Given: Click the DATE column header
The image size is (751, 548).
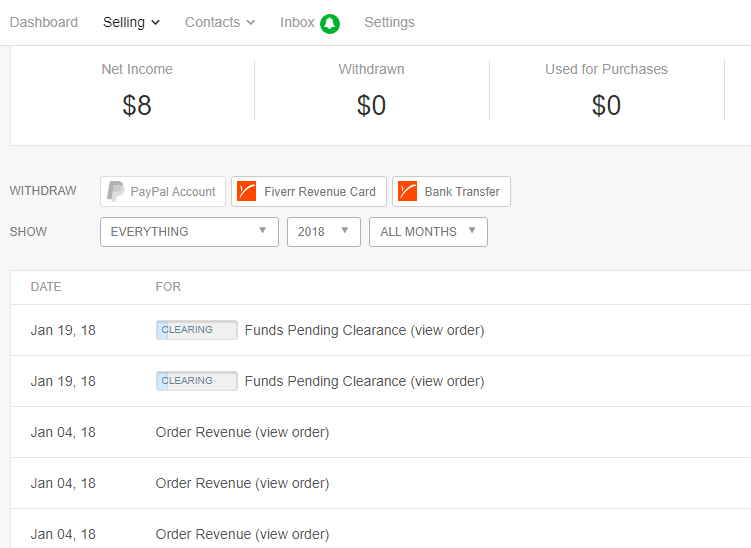Looking at the screenshot, I should [x=46, y=287].
